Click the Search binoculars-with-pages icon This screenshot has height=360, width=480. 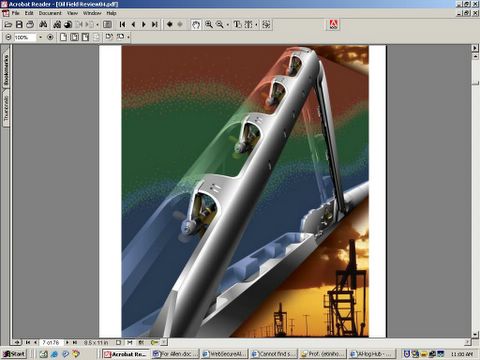pos(57,24)
